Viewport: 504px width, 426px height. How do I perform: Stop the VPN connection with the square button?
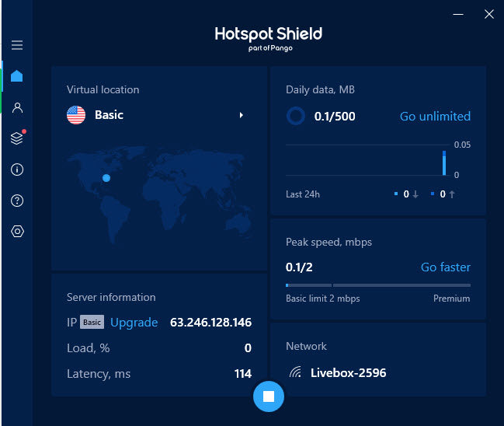269,396
